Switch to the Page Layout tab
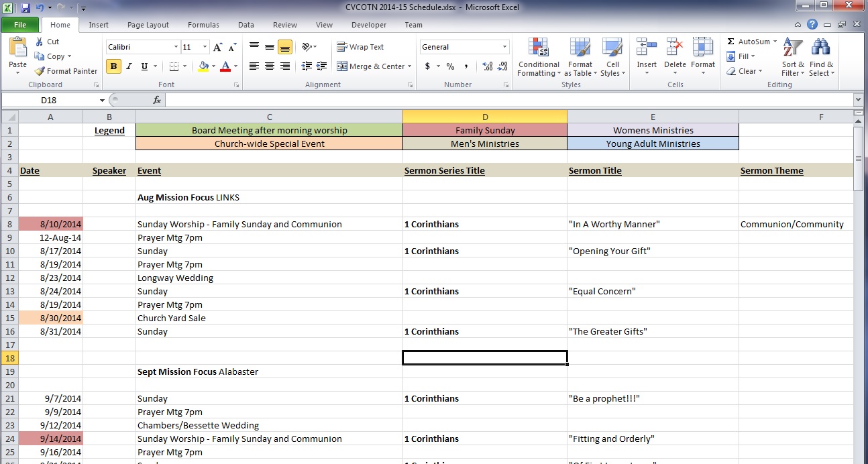 [x=148, y=25]
